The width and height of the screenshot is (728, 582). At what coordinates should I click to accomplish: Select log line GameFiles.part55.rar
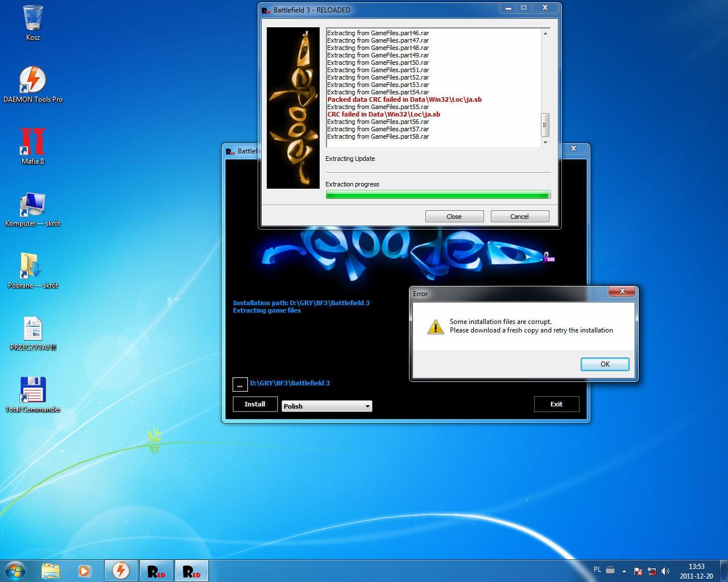coord(378,107)
